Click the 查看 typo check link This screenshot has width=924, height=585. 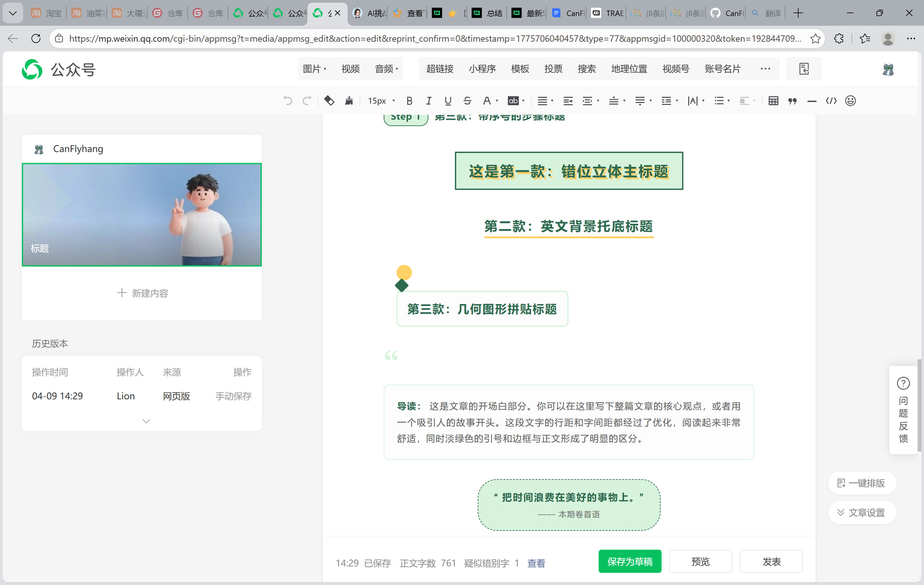pyautogui.click(x=536, y=563)
